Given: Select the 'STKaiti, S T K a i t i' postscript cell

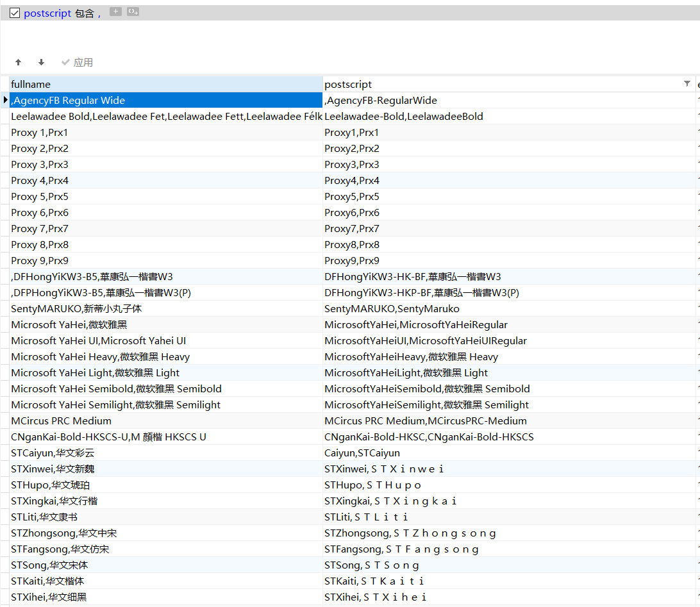Looking at the screenshot, I should (x=509, y=581).
